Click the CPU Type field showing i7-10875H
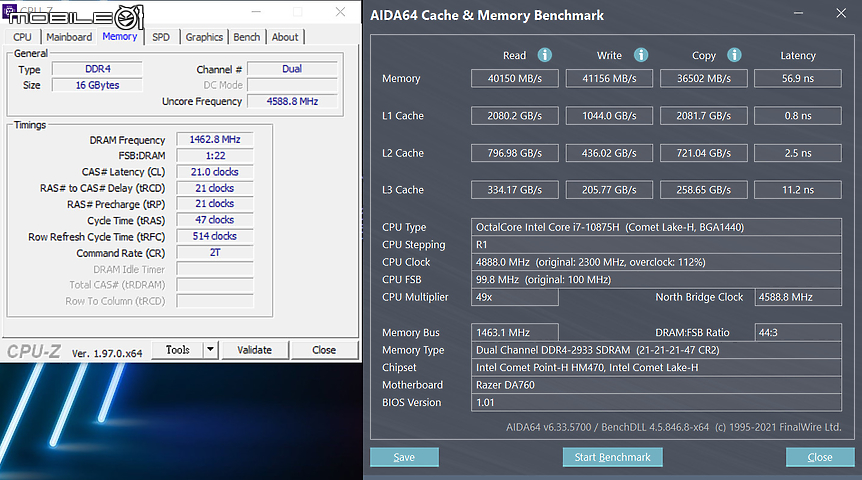Viewport: 862px width, 480px height. pyautogui.click(x=656, y=227)
